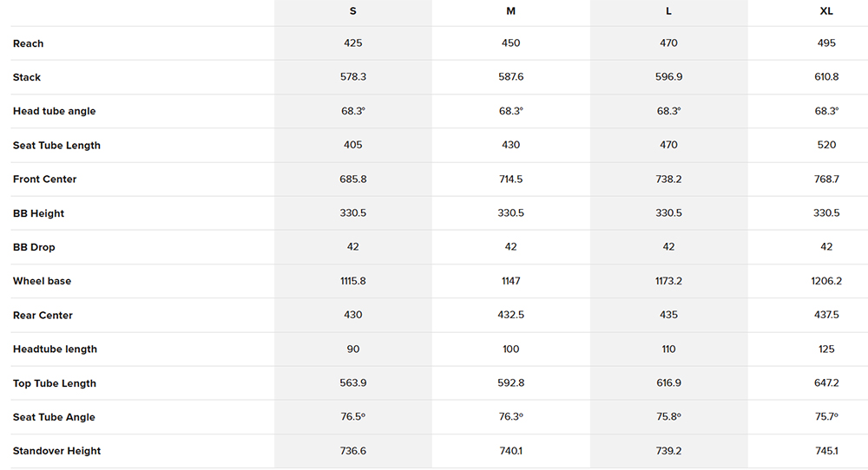This screenshot has height=470, width=868.
Task: Select the XL size column header
Action: point(826,10)
